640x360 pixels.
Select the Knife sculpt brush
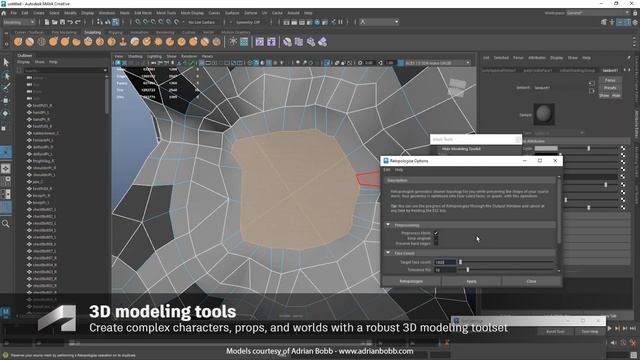pos(170,42)
